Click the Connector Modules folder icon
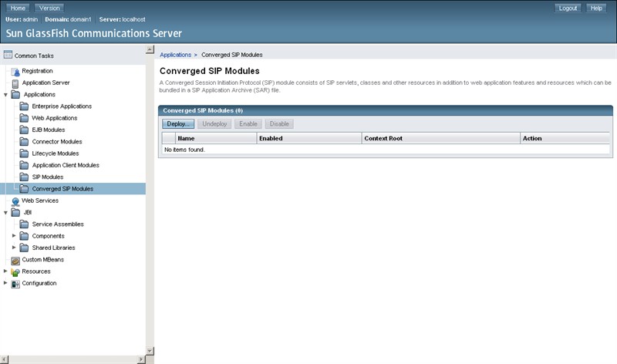Screen dimensions: 617x364 (24, 142)
